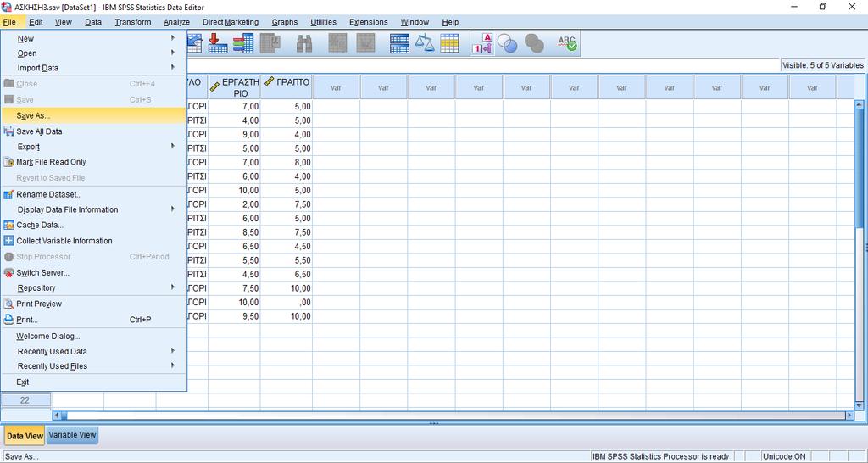Switch to the Data View tab

pos(25,436)
